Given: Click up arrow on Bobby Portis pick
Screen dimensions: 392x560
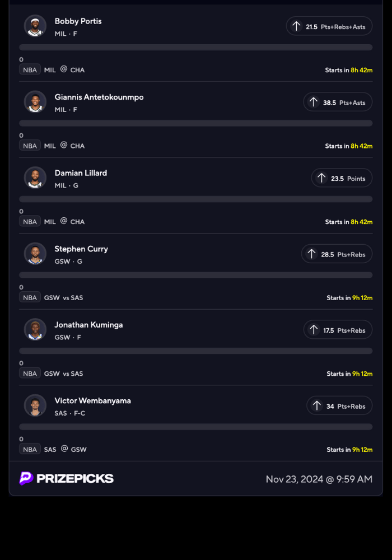Looking at the screenshot, I should (296, 26).
